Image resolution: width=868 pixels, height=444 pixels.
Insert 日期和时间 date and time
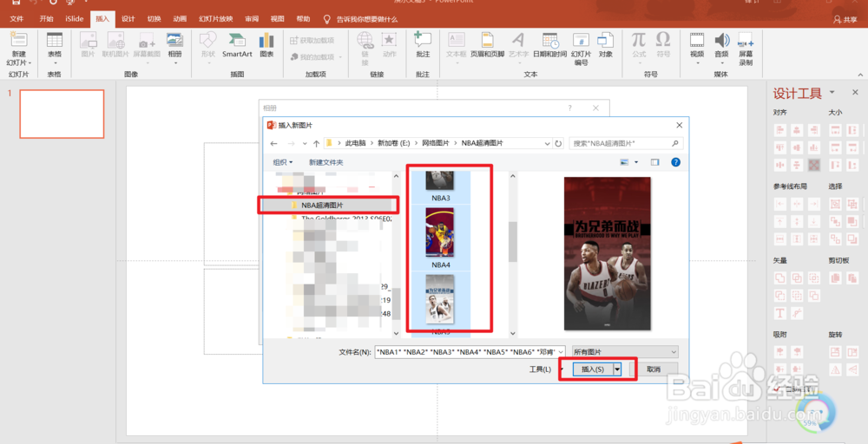(549, 45)
